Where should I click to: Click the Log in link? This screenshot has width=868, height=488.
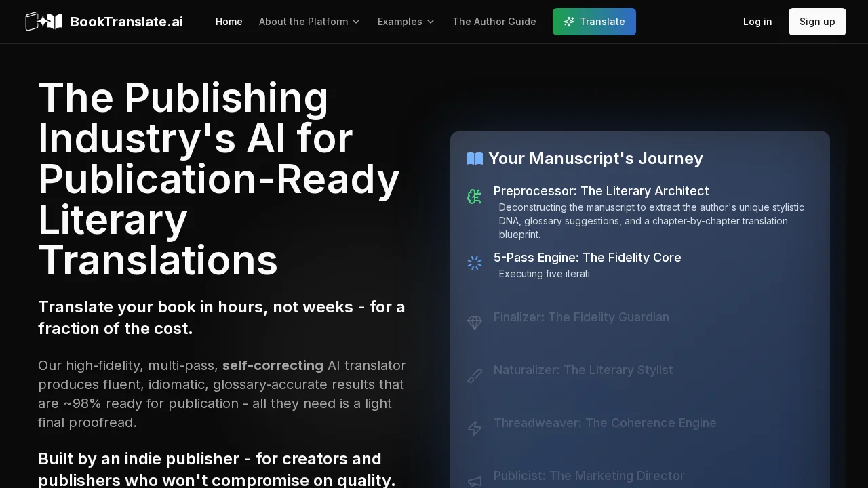click(x=757, y=22)
